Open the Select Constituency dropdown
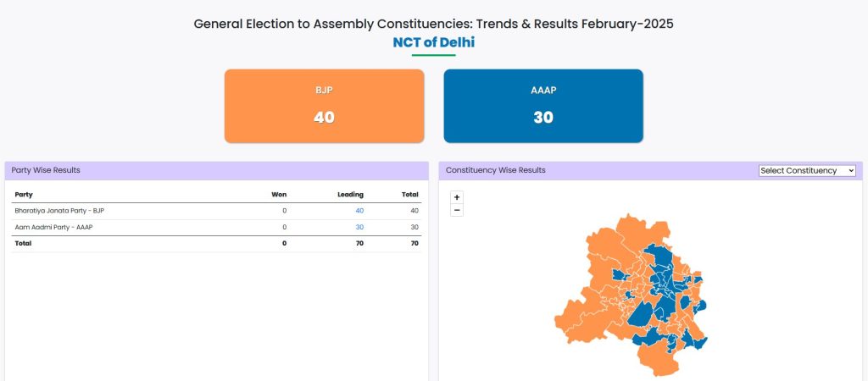 click(x=807, y=171)
